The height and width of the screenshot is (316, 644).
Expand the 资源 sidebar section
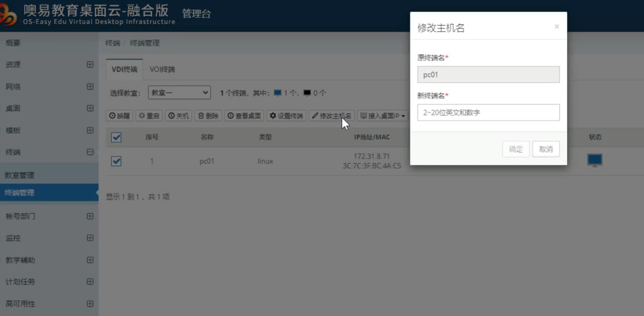90,65
